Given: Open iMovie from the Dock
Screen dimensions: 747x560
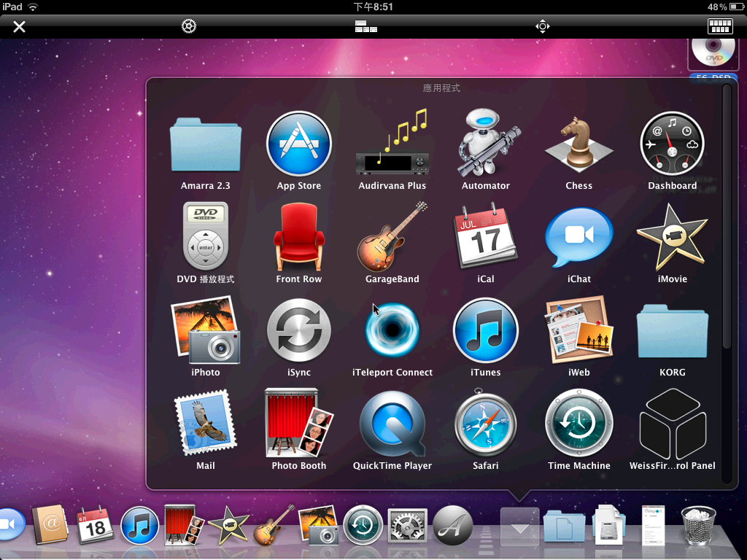Looking at the screenshot, I should (x=228, y=525).
